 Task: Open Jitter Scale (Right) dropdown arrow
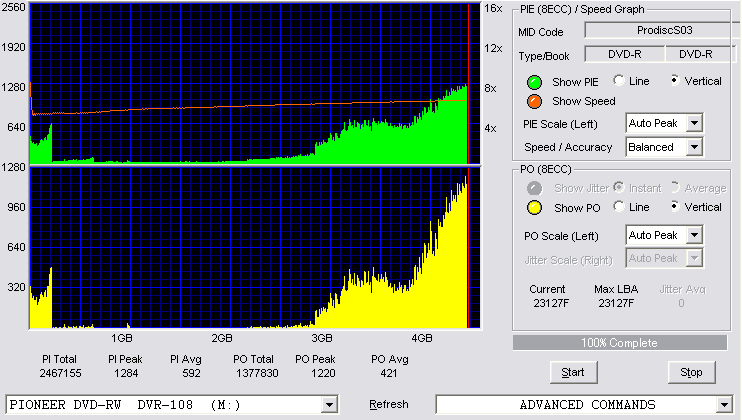pos(694,258)
